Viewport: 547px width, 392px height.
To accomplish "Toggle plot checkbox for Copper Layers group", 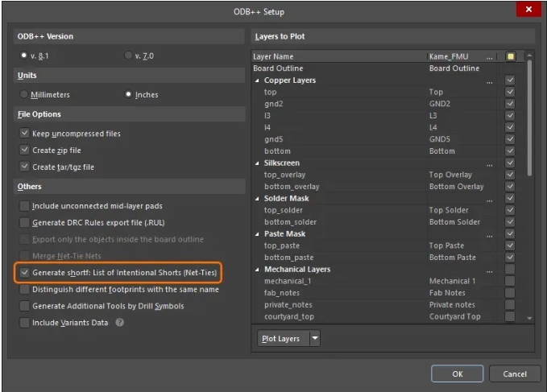I will (x=510, y=80).
